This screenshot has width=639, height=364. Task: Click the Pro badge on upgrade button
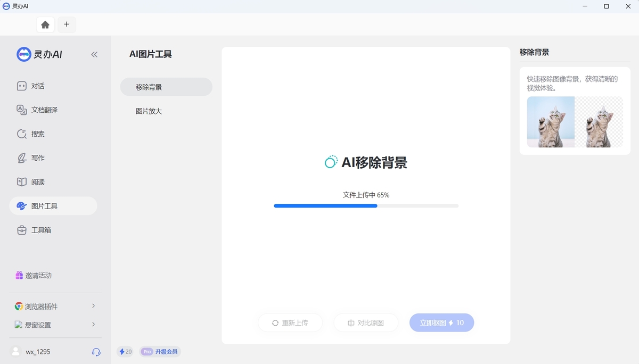pyautogui.click(x=148, y=352)
